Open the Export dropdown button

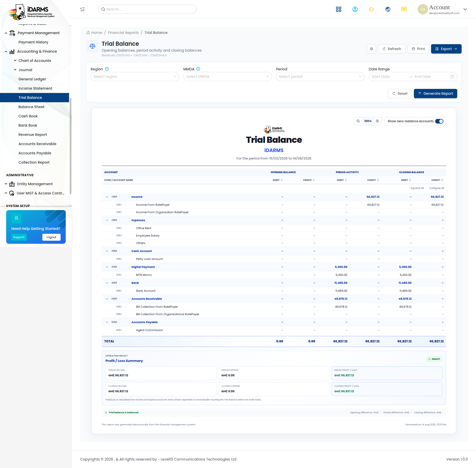[446, 49]
